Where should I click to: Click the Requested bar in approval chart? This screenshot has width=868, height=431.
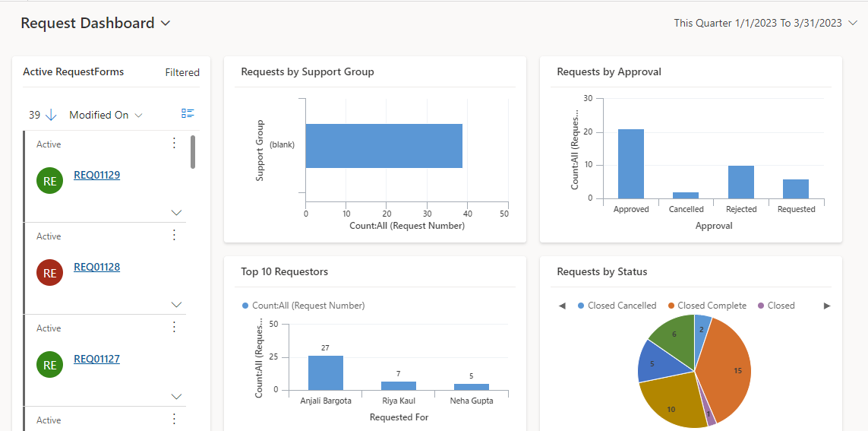coord(796,189)
